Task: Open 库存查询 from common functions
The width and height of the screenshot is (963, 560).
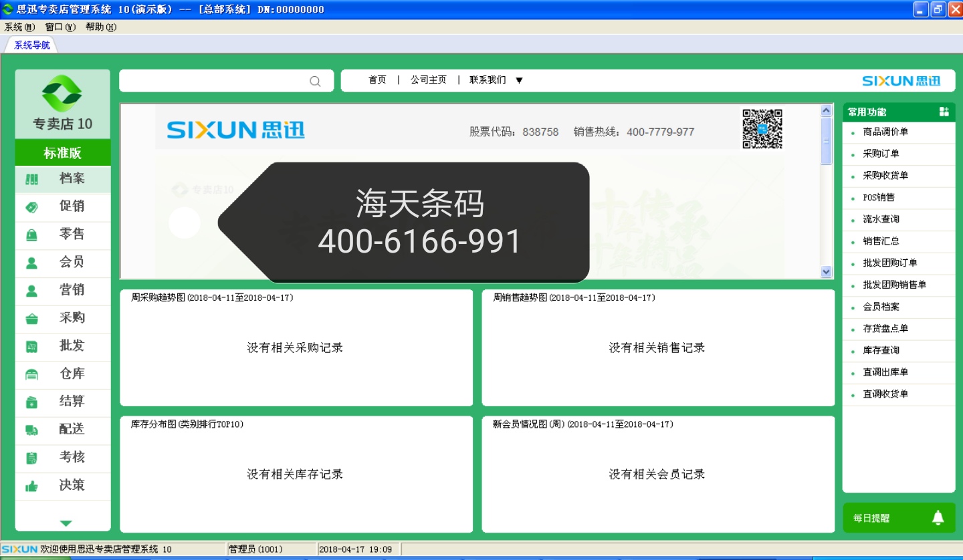Action: [x=881, y=351]
